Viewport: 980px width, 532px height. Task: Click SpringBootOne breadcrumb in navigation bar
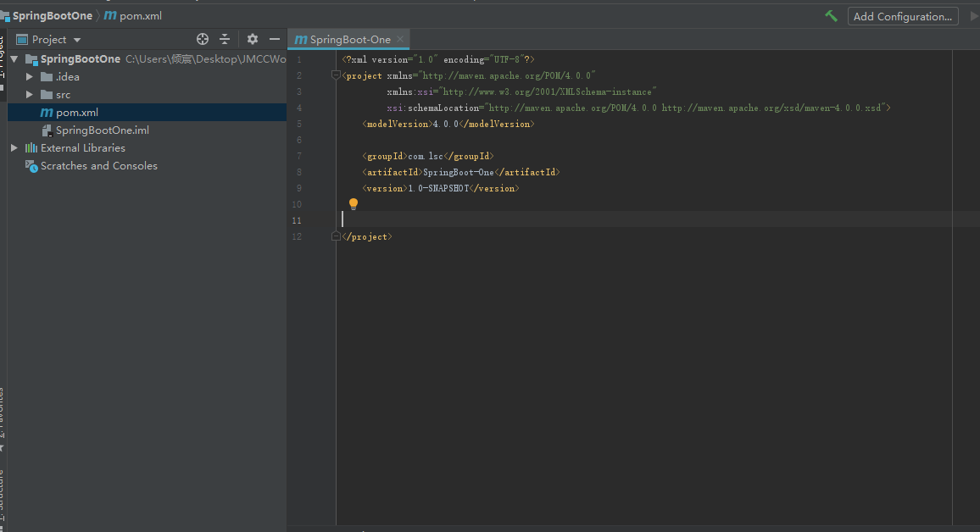[x=53, y=15]
